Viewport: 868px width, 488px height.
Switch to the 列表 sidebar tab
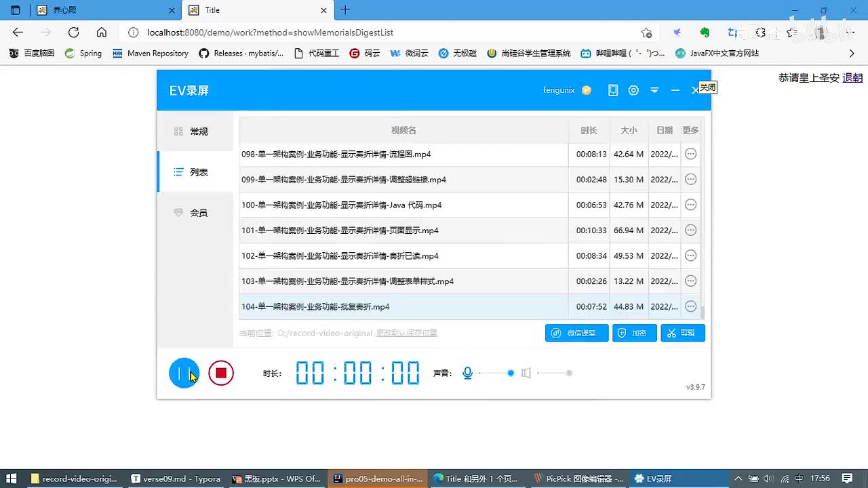pyautogui.click(x=195, y=172)
